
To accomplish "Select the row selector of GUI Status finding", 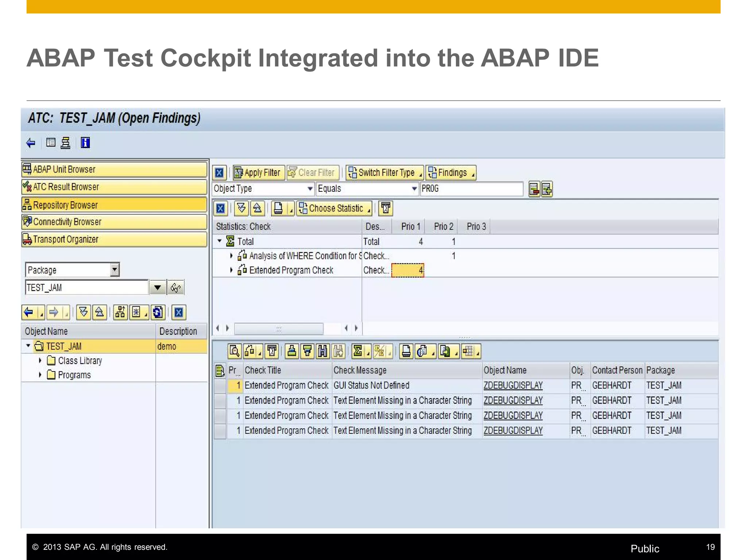I will click(220, 386).
